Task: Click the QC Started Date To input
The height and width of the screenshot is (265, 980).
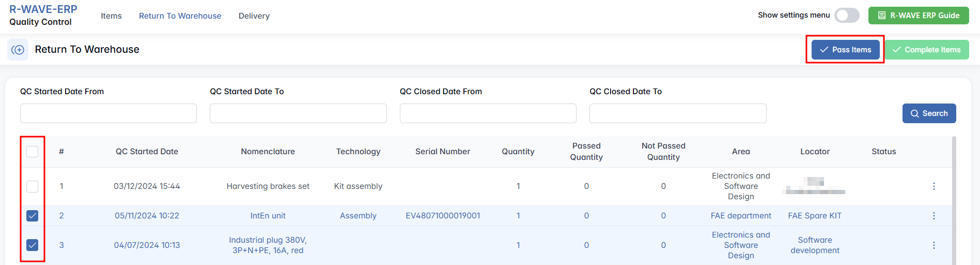Action: click(298, 113)
